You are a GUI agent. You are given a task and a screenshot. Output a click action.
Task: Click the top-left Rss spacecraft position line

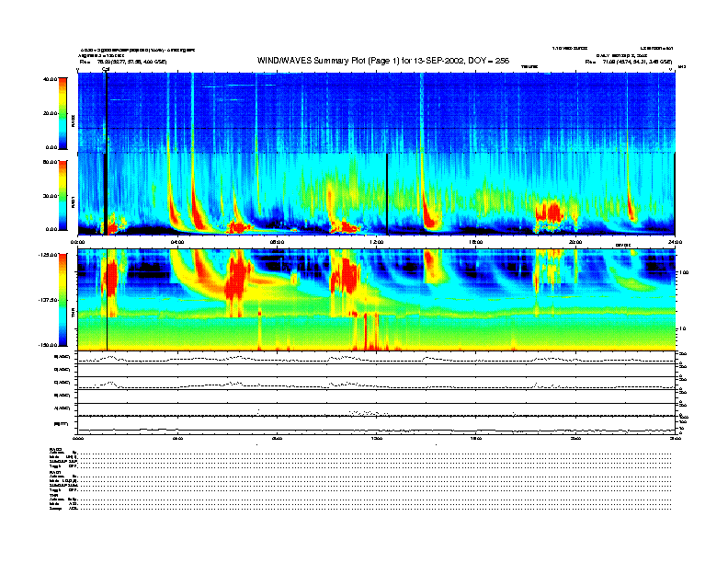click(x=123, y=62)
